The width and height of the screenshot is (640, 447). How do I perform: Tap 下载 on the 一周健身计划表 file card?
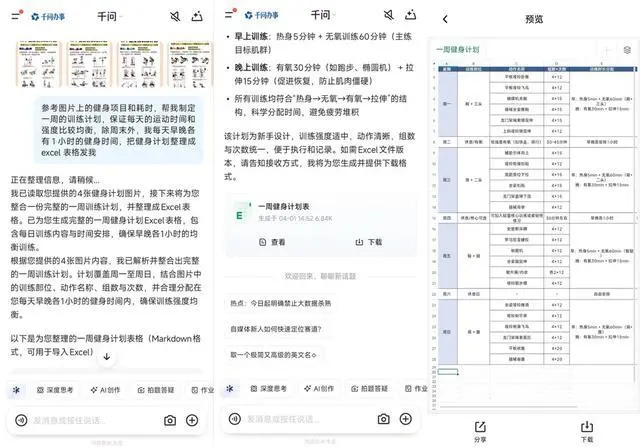(x=369, y=242)
